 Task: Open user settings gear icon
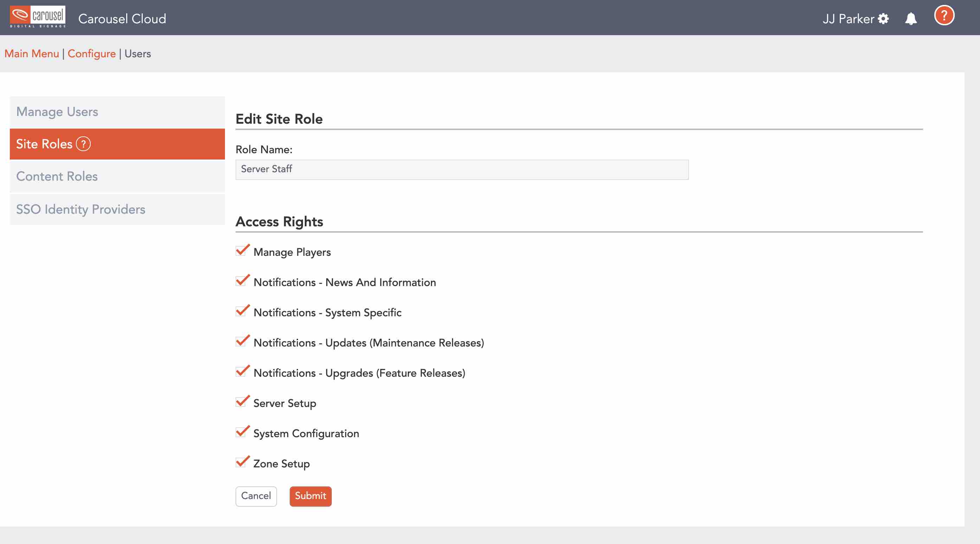pos(883,19)
